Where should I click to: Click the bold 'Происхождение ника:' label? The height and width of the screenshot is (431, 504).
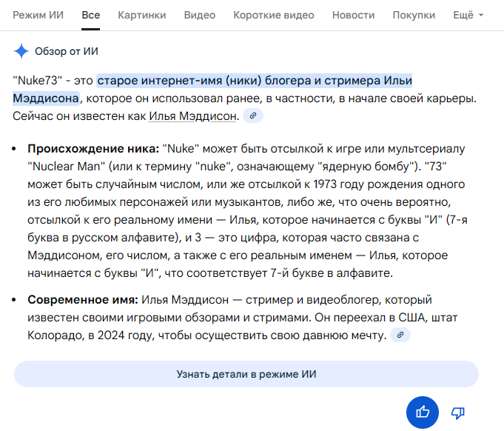[x=93, y=149]
